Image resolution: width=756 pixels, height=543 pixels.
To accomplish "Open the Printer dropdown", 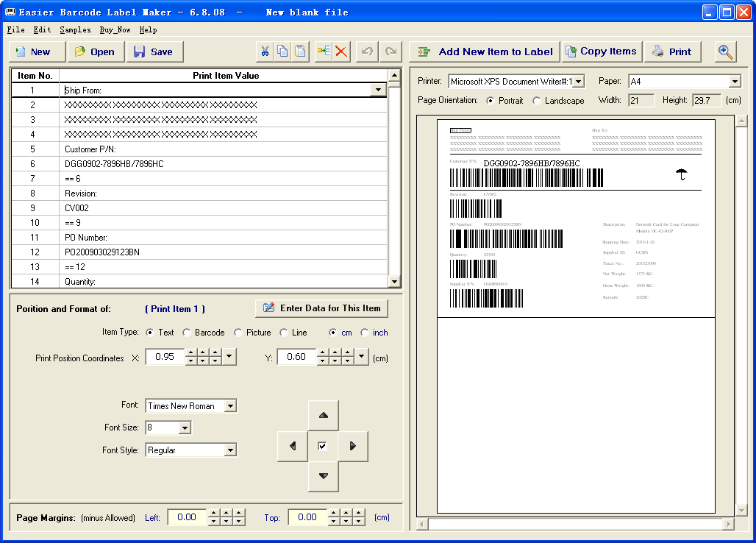I will pyautogui.click(x=579, y=82).
